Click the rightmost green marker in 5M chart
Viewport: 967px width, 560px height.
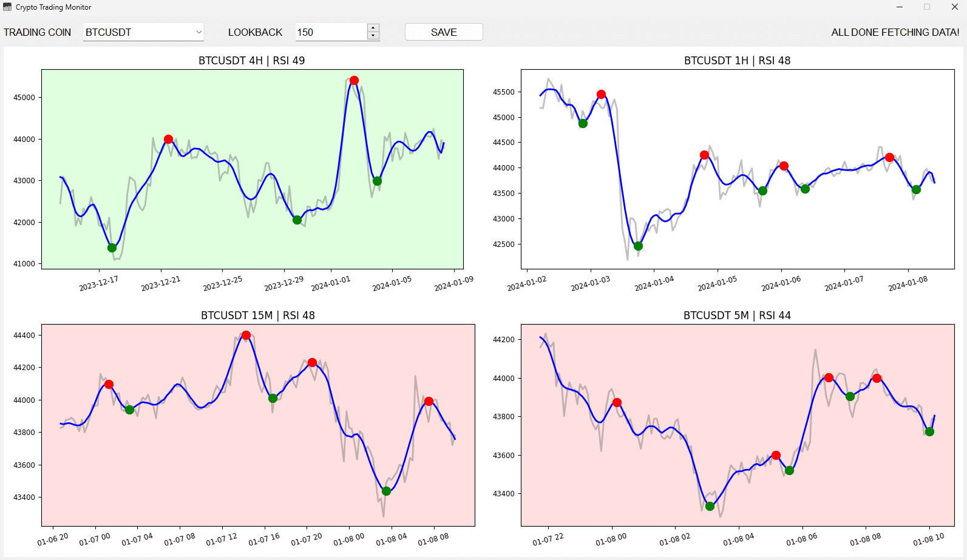click(x=929, y=431)
